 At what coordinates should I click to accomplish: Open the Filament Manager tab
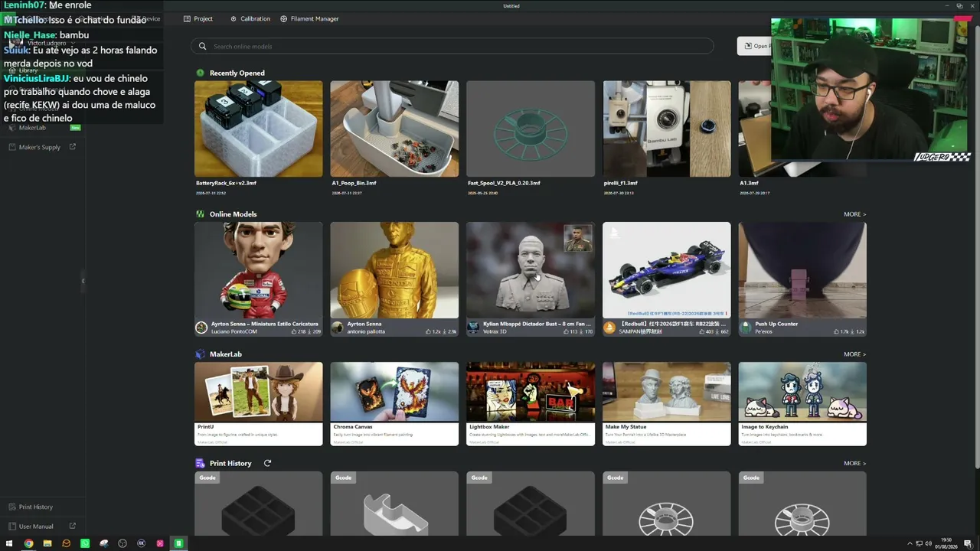point(309,18)
